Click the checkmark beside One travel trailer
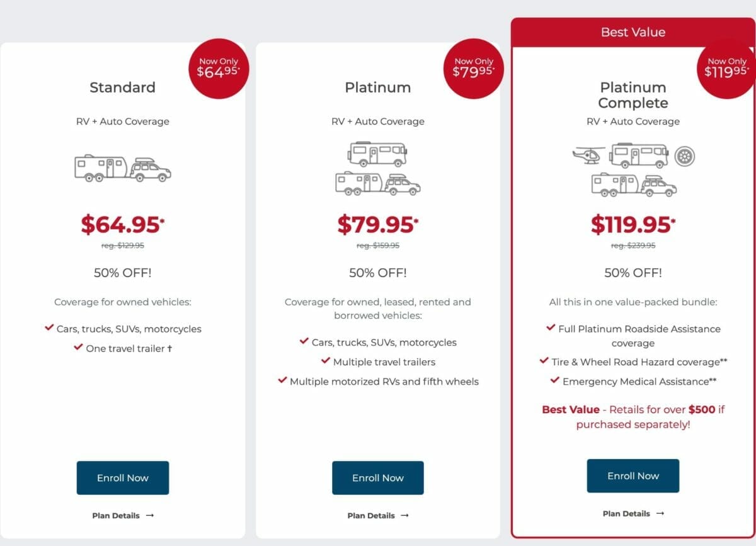The image size is (756, 546). point(78,347)
